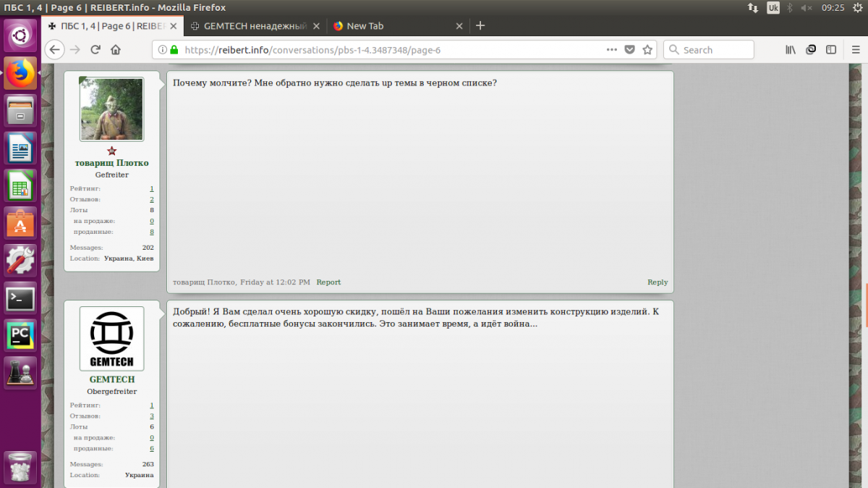The height and width of the screenshot is (488, 868).
Task: Go to Firefox home page
Action: pos(116,50)
